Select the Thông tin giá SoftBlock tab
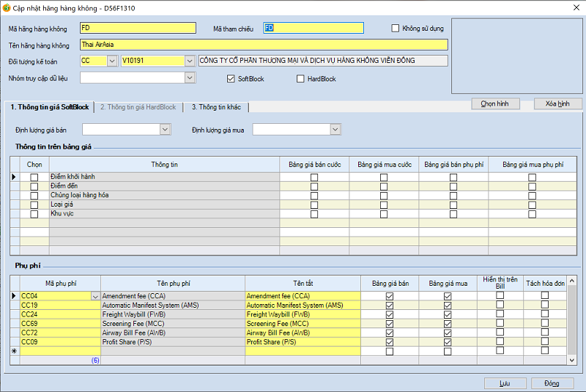 click(50, 107)
